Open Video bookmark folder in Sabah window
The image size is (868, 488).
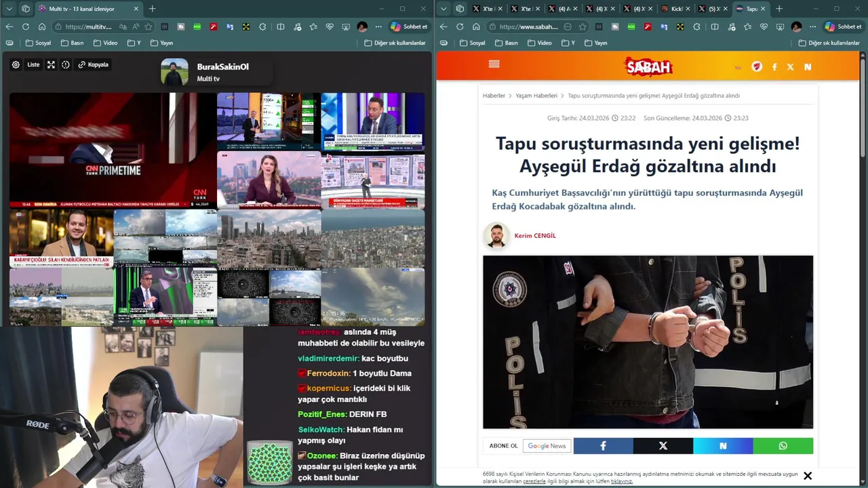pyautogui.click(x=539, y=43)
